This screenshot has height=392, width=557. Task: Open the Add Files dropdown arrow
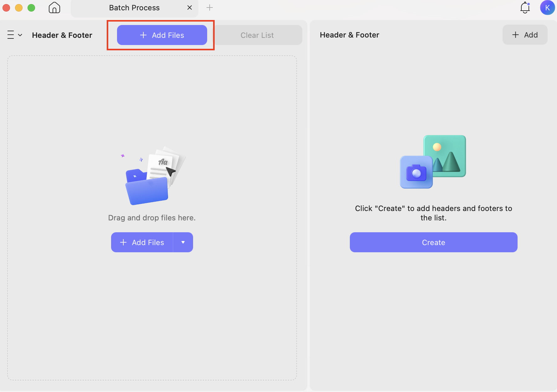183,242
